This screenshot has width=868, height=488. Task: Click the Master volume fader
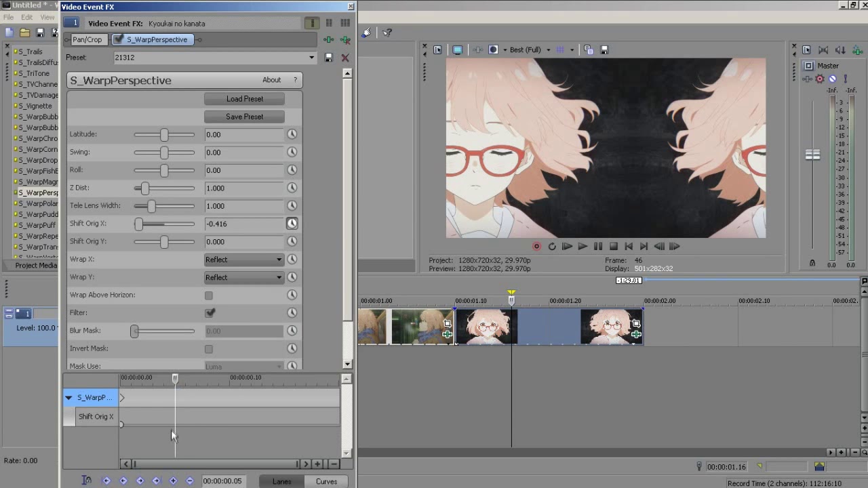point(812,155)
